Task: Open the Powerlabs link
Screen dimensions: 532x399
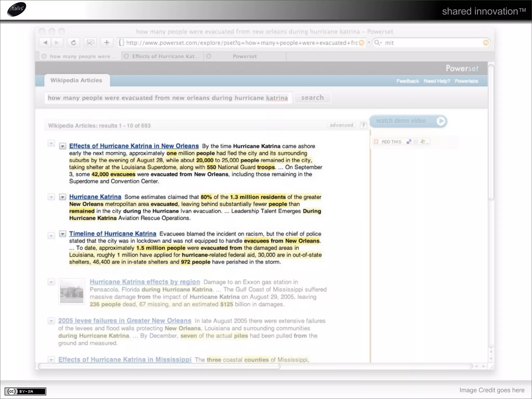Action: click(466, 81)
